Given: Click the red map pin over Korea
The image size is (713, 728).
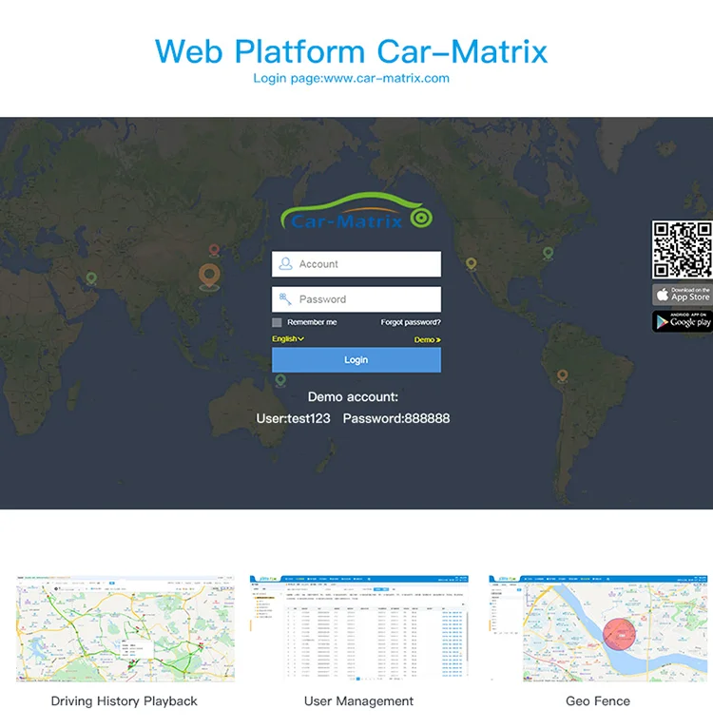Looking at the screenshot, I should click(214, 250).
